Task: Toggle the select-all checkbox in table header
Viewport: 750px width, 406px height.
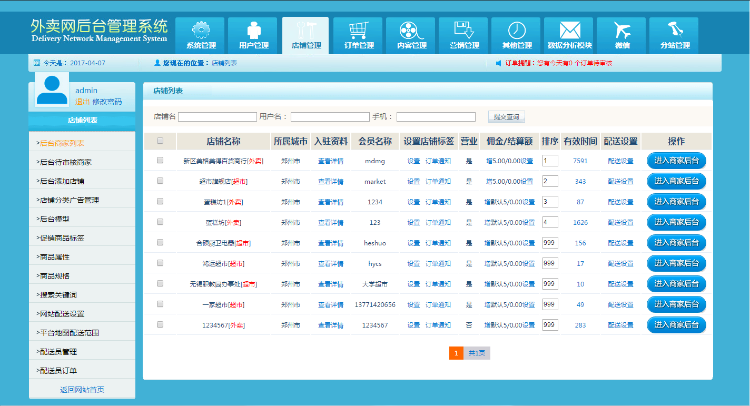Action: pyautogui.click(x=160, y=141)
